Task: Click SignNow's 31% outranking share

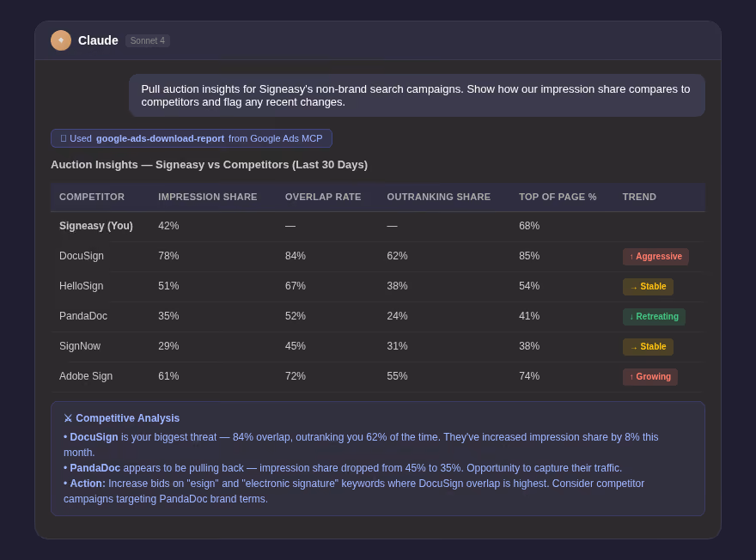Action: click(397, 346)
